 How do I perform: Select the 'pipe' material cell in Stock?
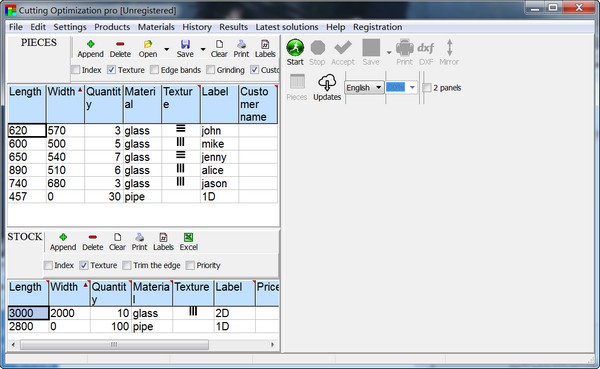[152, 326]
